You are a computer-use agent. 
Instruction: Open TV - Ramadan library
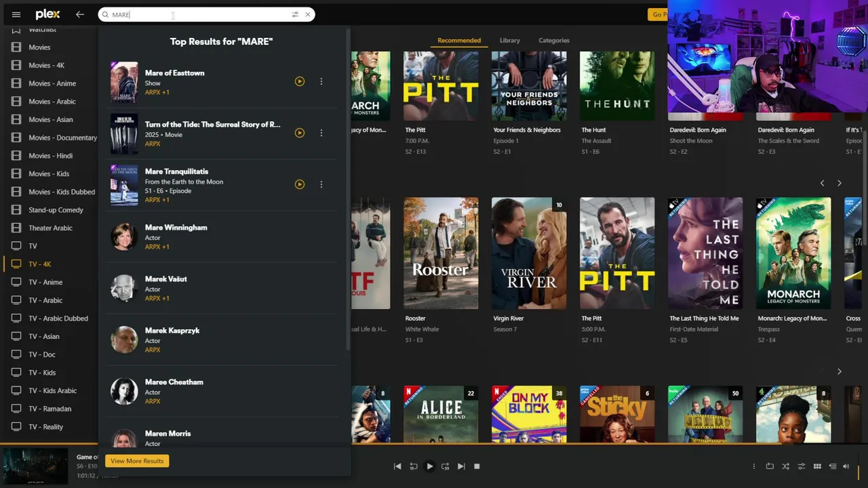(x=49, y=409)
